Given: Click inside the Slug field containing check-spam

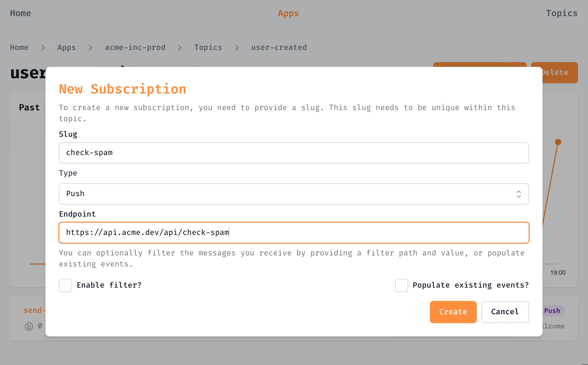Looking at the screenshot, I should [294, 153].
